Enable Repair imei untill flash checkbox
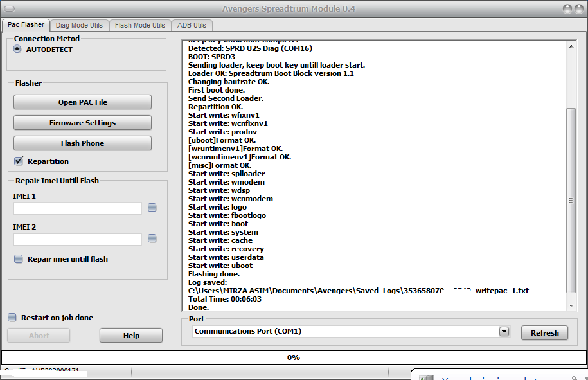 click(x=19, y=259)
